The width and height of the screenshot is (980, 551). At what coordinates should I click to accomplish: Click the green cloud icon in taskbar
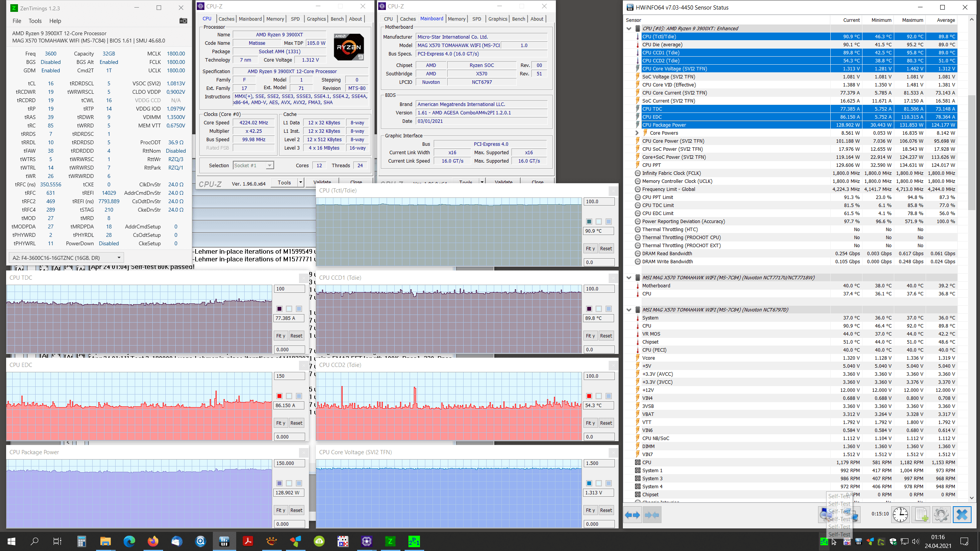click(319, 541)
